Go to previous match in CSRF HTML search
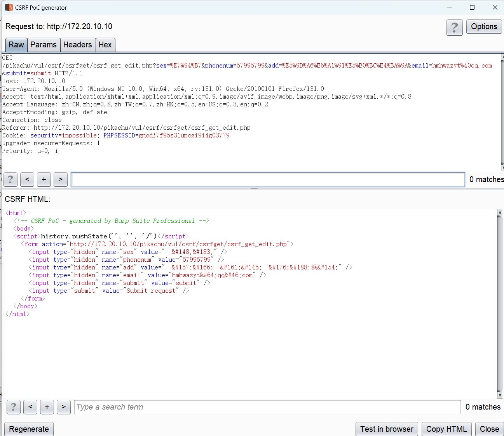504x436 pixels. (x=30, y=407)
